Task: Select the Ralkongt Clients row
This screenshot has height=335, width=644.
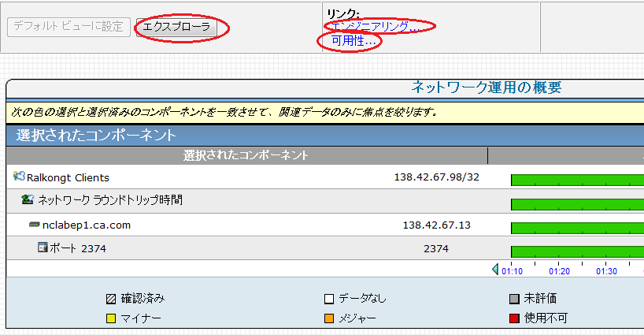Action: (x=325, y=177)
